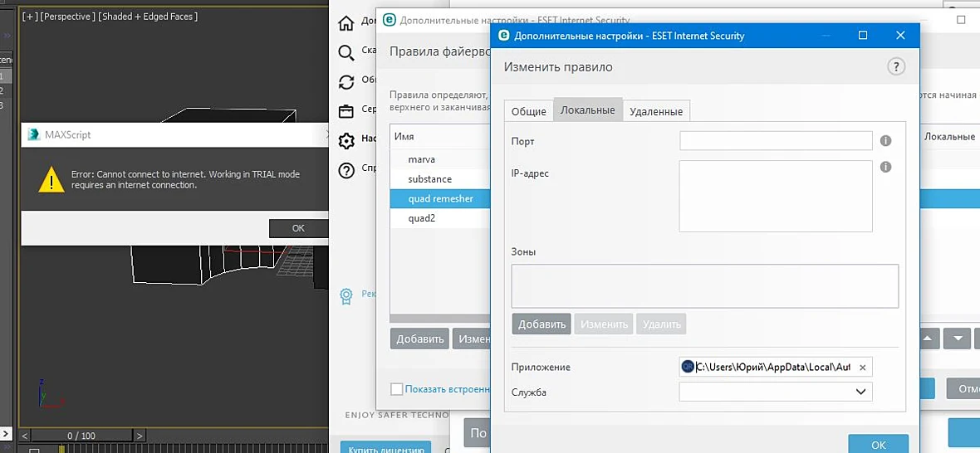980x453 pixels.
Task: Click Добавить under the Зоны list
Action: (x=541, y=324)
